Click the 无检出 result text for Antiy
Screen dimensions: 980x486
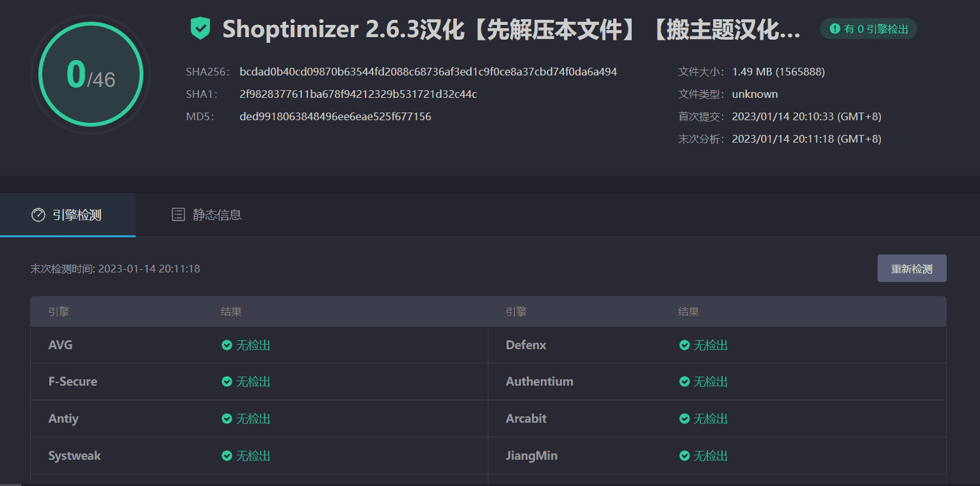click(x=253, y=419)
